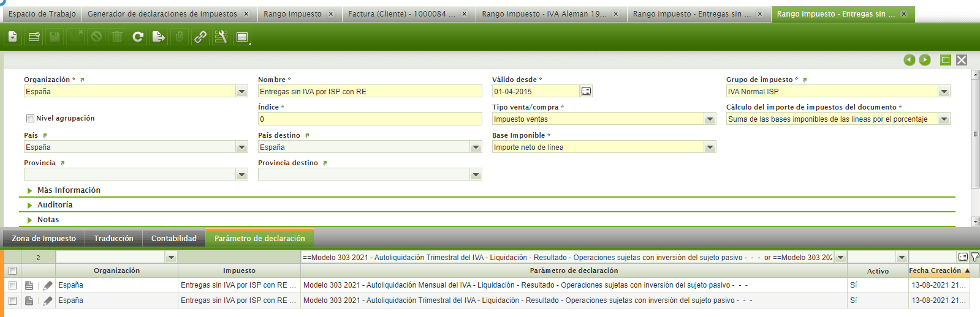This screenshot has width=980, height=317.
Task: Open the Base Imponible dropdown
Action: (710, 147)
